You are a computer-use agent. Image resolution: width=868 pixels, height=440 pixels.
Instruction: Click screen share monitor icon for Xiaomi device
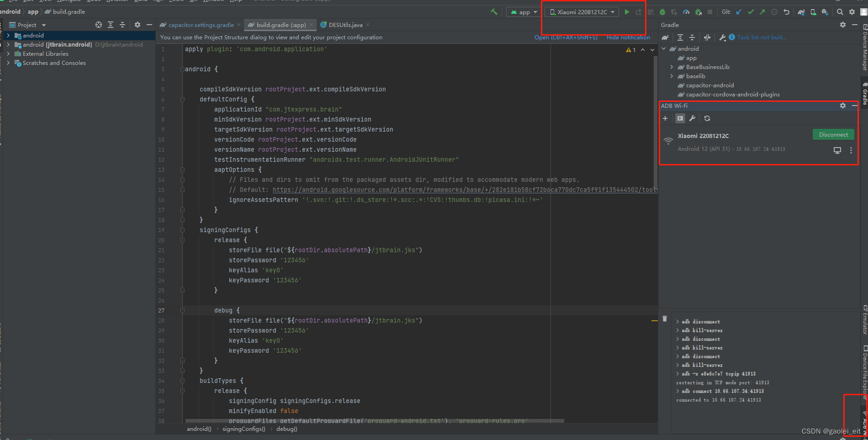click(x=837, y=150)
